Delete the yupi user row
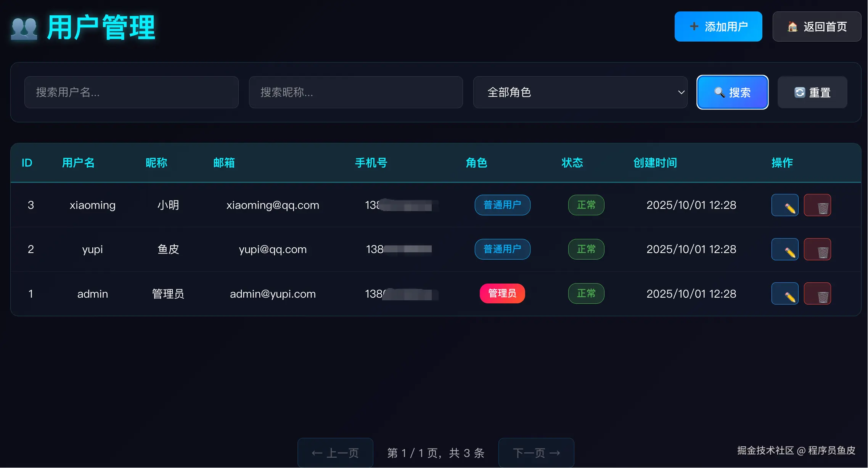 click(817, 249)
